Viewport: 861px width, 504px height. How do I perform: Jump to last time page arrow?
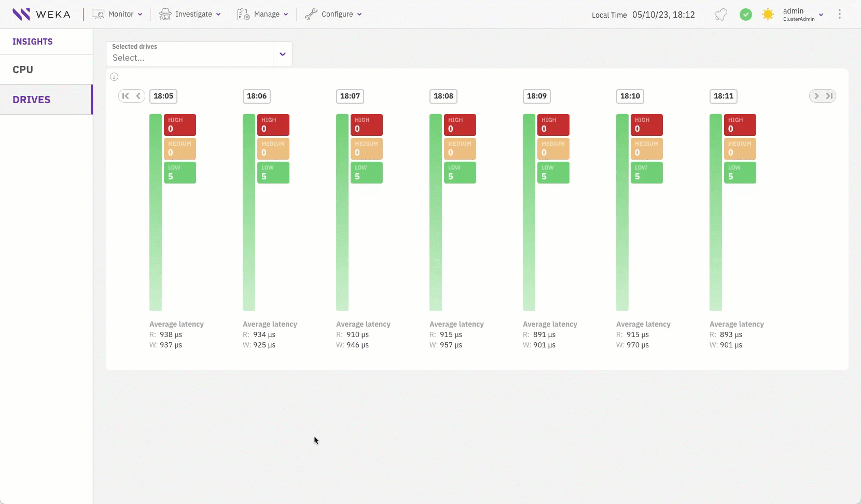pyautogui.click(x=829, y=96)
